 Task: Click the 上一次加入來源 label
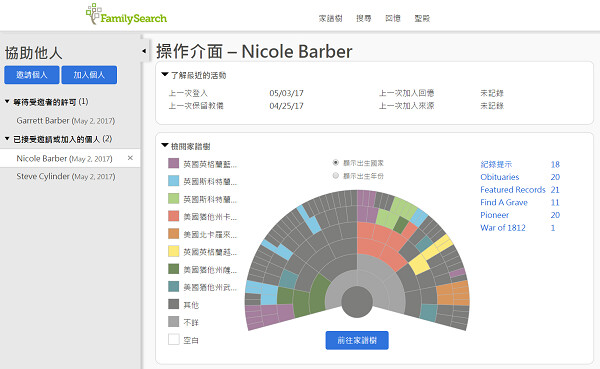[x=406, y=106]
